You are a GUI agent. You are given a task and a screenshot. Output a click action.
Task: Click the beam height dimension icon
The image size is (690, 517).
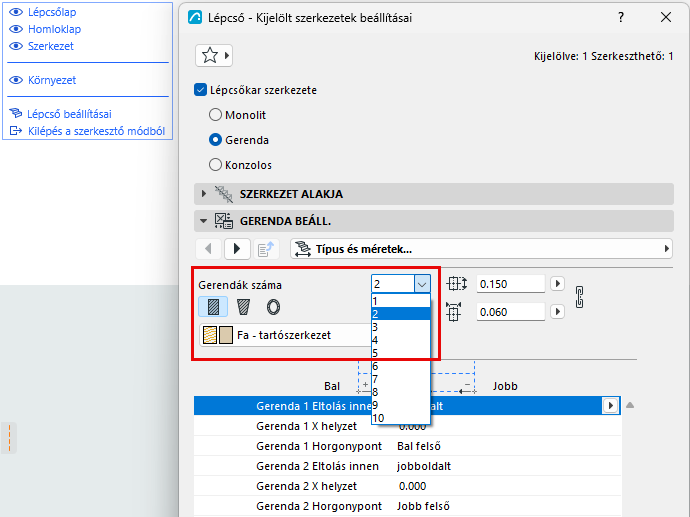click(x=456, y=284)
